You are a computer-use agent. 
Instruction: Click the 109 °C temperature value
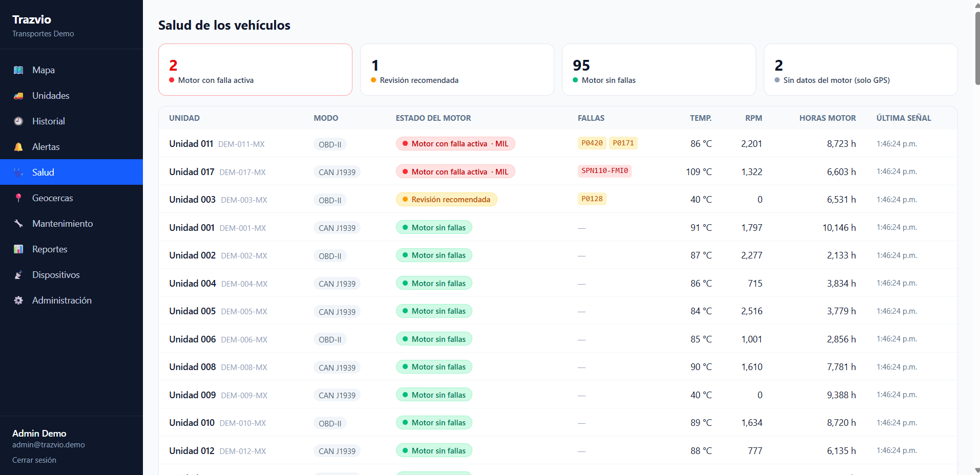pyautogui.click(x=699, y=172)
